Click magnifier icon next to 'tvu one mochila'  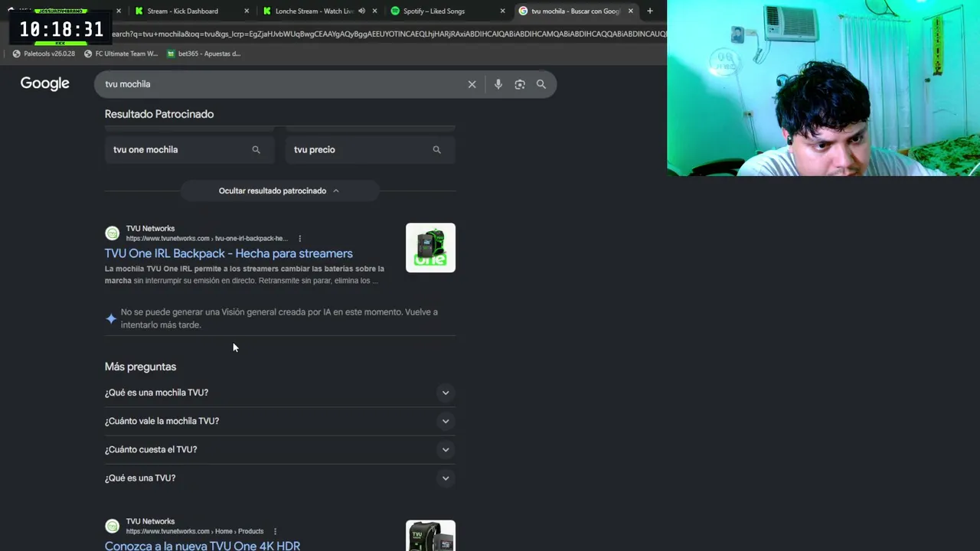tap(256, 150)
